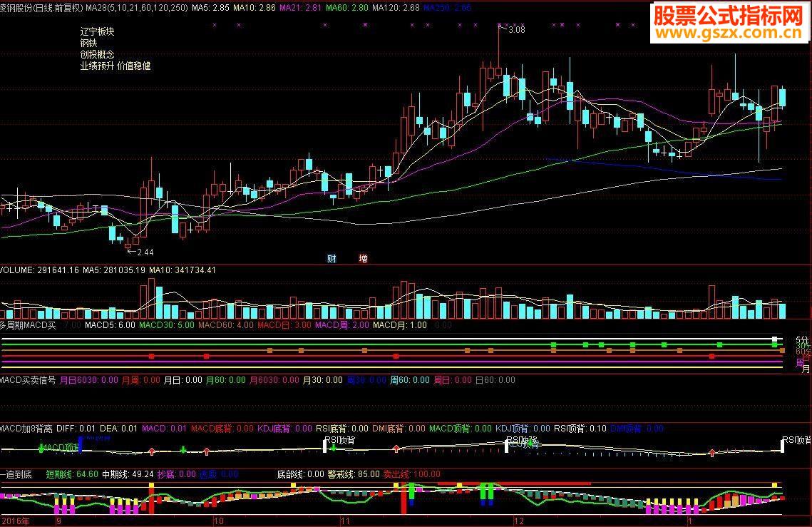This screenshot has height=527, width=812.
Task: Open the 一追到底 indicator title
Action: pyautogui.click(x=16, y=474)
